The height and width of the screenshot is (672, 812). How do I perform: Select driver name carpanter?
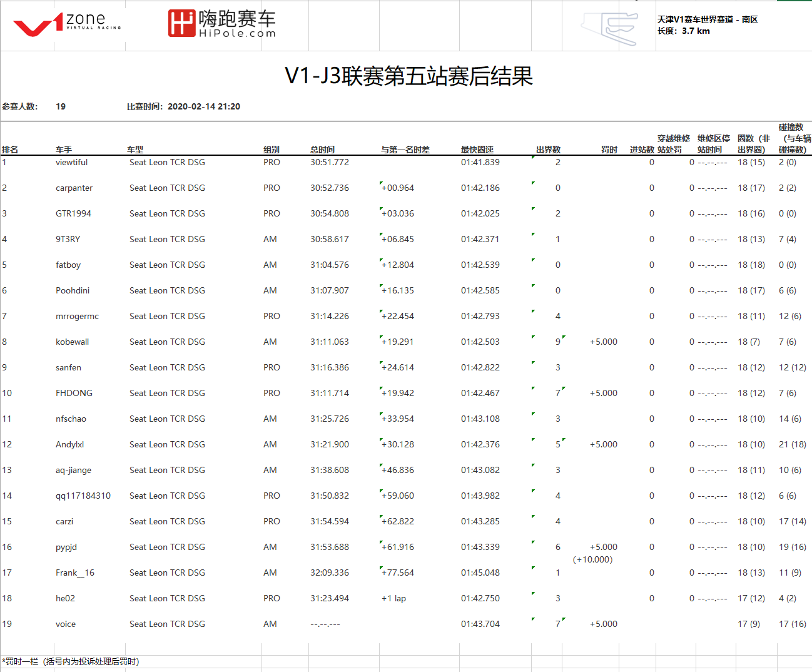click(74, 188)
